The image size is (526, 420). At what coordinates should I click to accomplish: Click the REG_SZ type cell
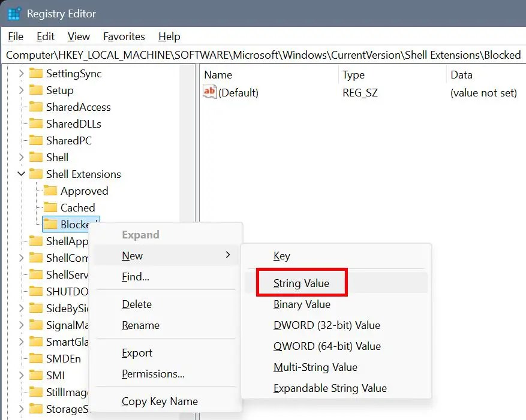click(x=360, y=92)
